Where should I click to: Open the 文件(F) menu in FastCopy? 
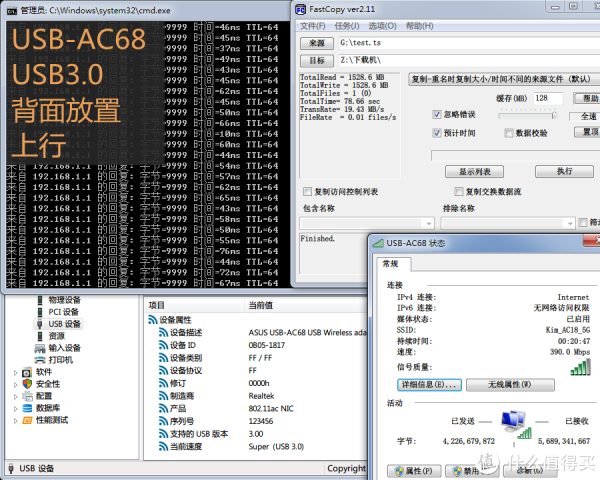tap(313, 26)
